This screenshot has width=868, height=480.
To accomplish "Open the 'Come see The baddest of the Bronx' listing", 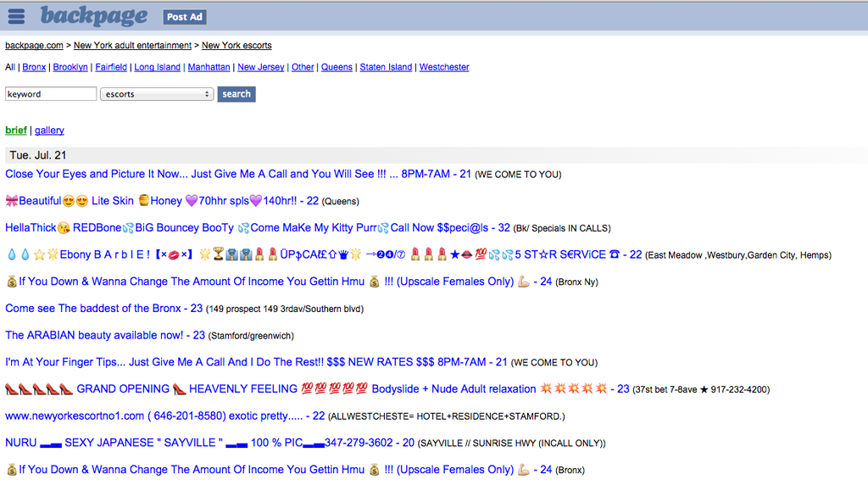I will click(104, 309).
